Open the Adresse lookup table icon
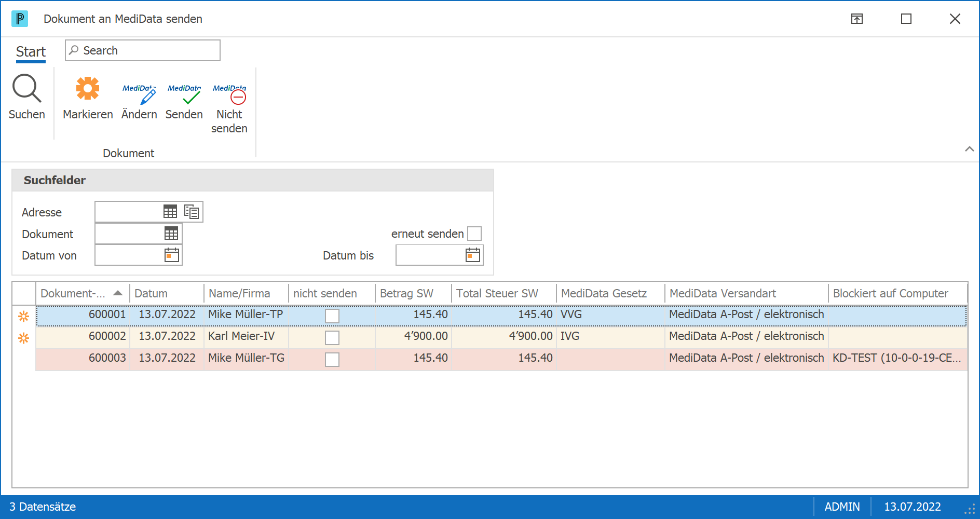Image resolution: width=980 pixels, height=519 pixels. (170, 212)
